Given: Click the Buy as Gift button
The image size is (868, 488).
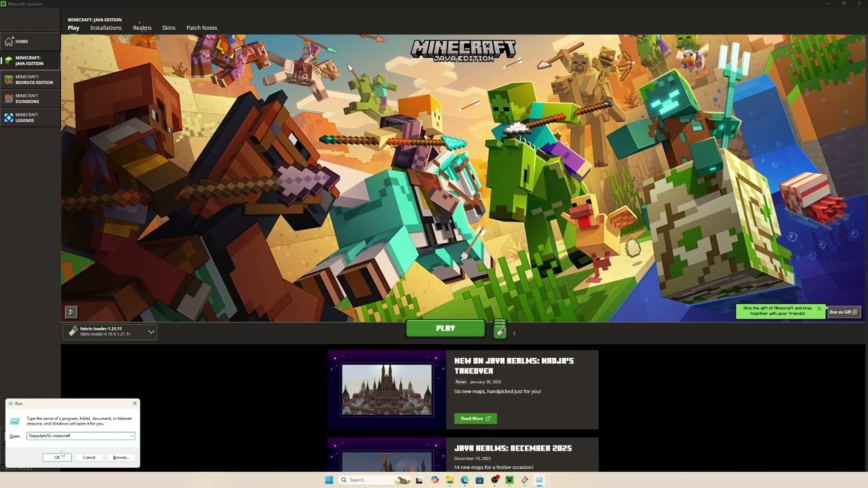Looking at the screenshot, I should coord(844,312).
